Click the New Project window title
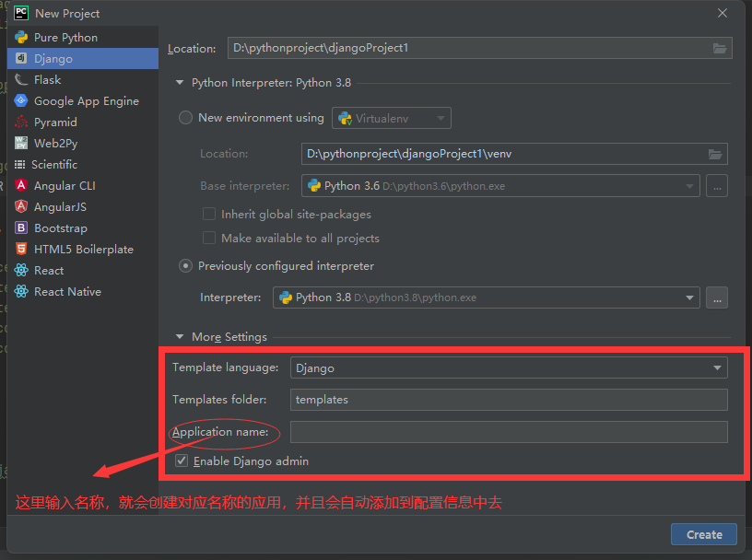 pyautogui.click(x=67, y=14)
